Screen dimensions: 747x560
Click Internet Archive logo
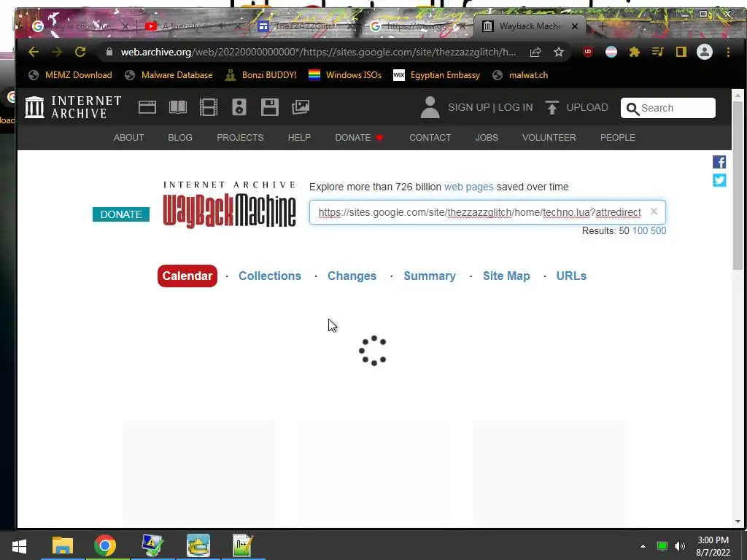point(73,107)
